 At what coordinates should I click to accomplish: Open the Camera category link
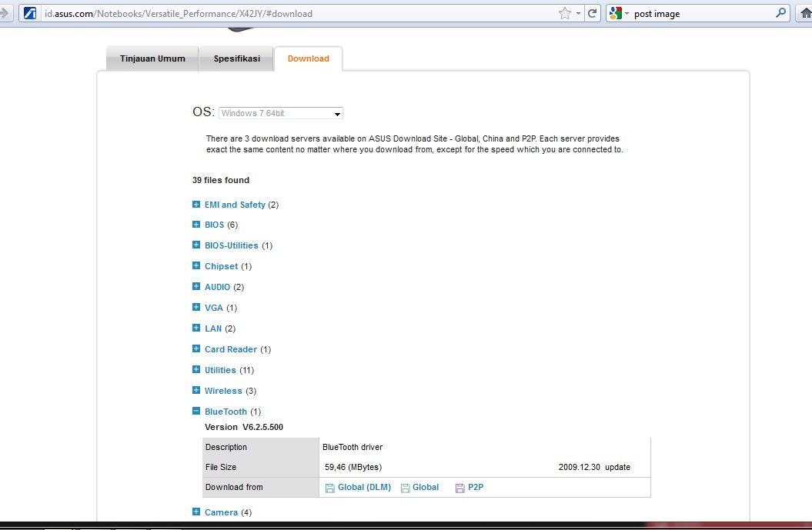(x=221, y=512)
